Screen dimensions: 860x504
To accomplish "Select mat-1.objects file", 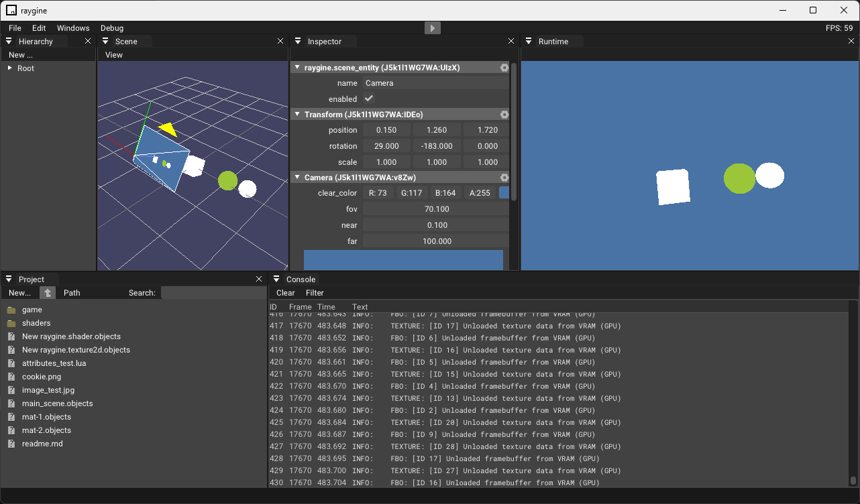I will pyautogui.click(x=46, y=417).
